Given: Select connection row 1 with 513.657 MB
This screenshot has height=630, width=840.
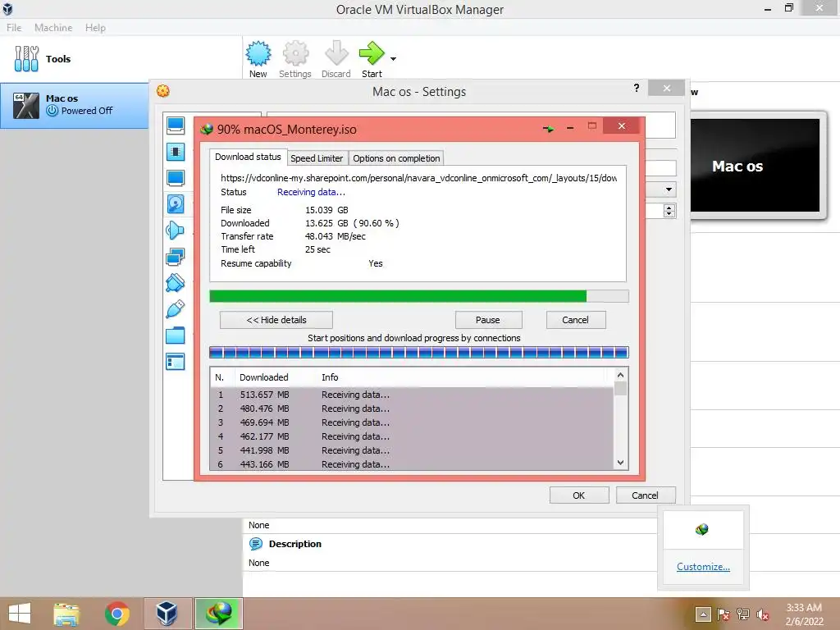Looking at the screenshot, I should [413, 395].
